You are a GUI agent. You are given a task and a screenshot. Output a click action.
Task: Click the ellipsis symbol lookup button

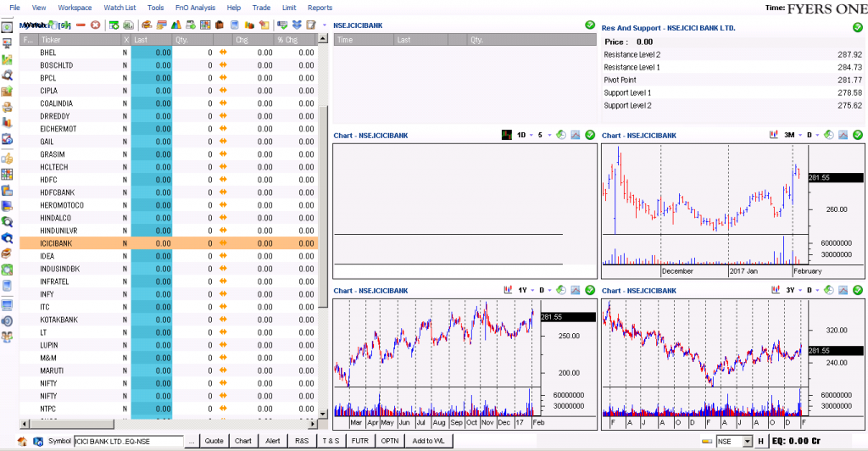192,441
